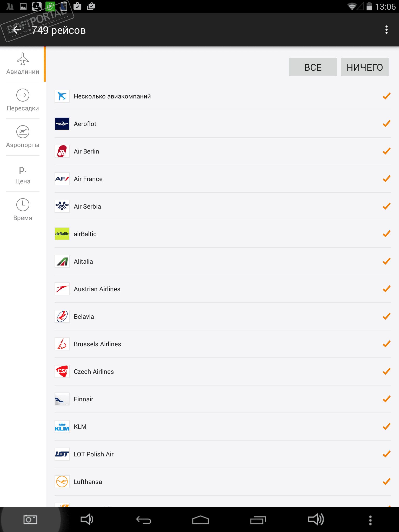
Task: Open the Время time filter
Action: click(x=23, y=210)
